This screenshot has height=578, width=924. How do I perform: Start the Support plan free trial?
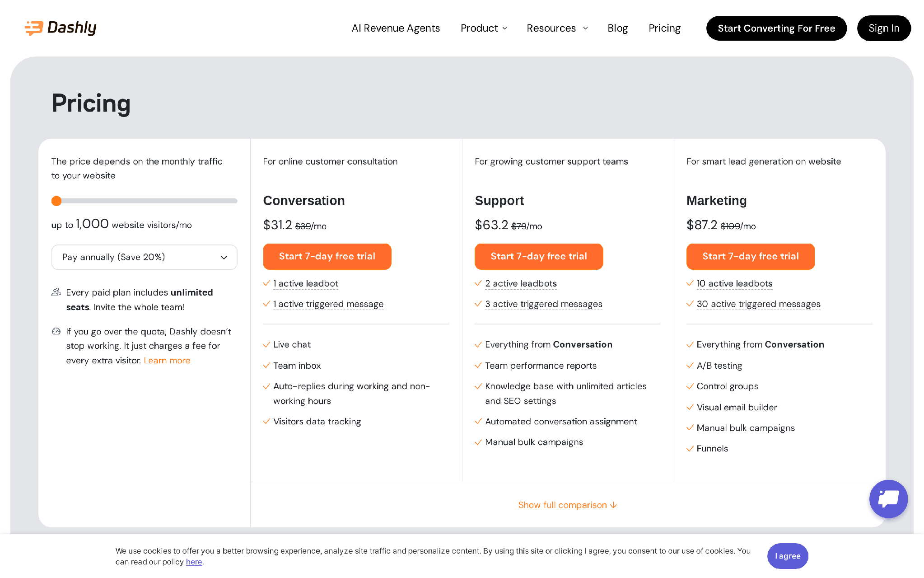[x=539, y=257]
